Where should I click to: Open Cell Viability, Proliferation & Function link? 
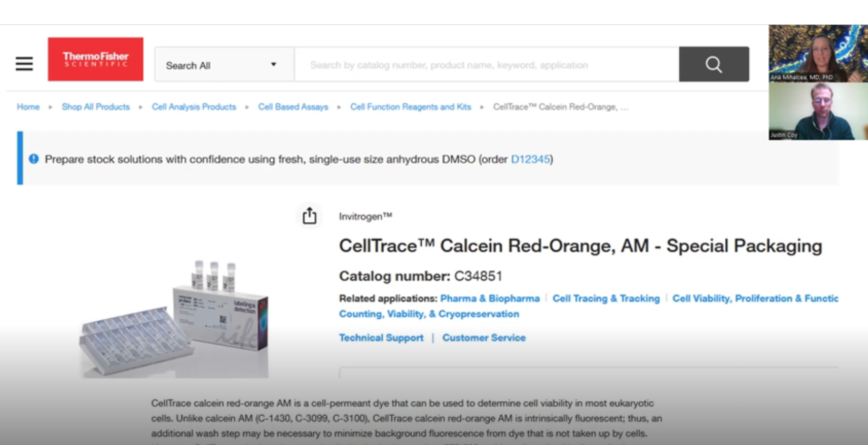755,298
